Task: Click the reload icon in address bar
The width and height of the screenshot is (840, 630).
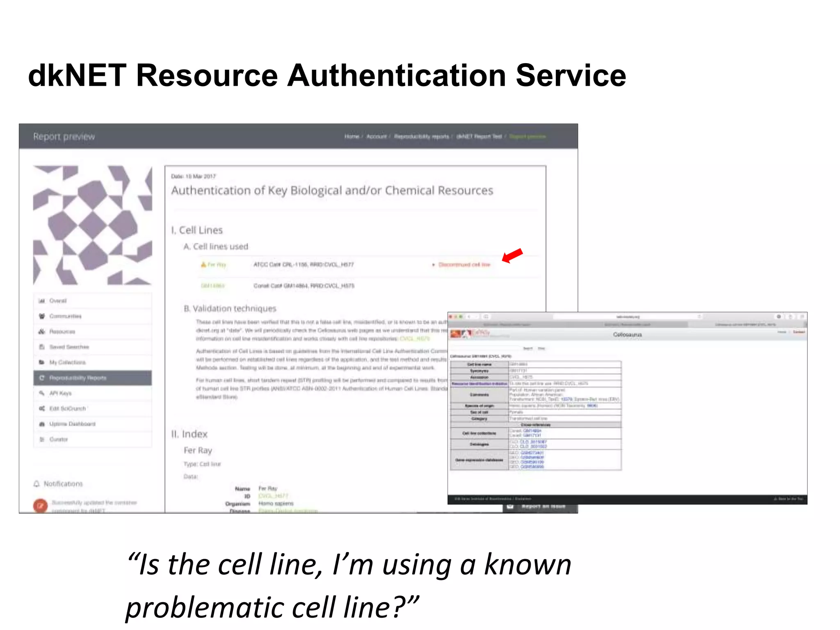Action: pyautogui.click(x=699, y=317)
